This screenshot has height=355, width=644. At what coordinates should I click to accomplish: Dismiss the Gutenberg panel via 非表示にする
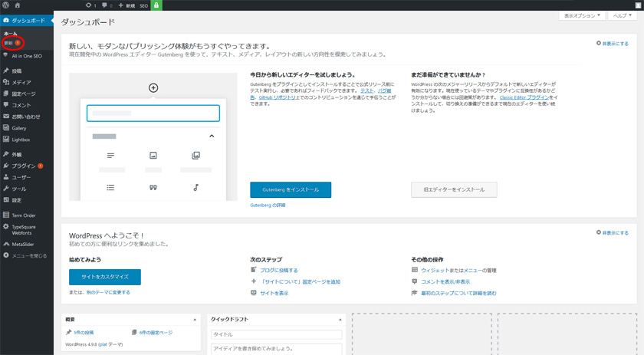click(613, 44)
